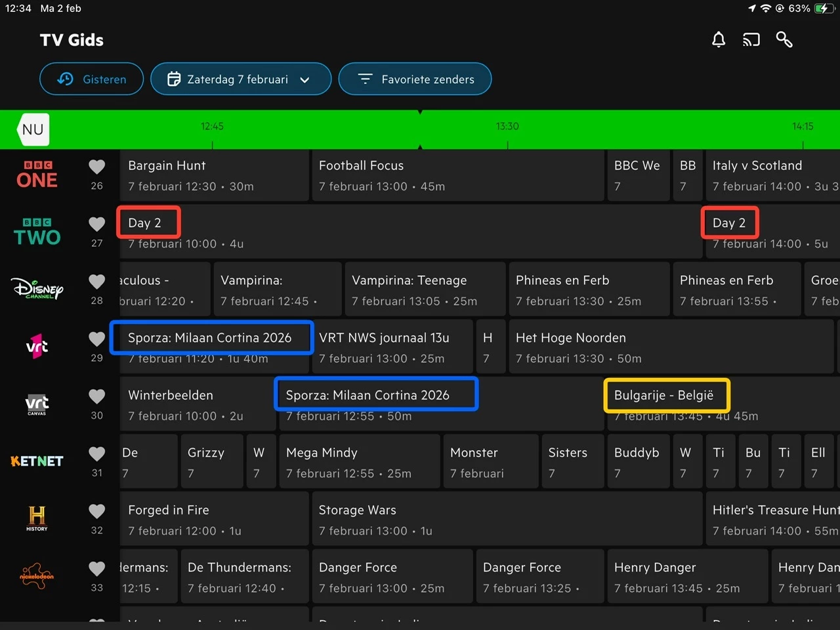Image resolution: width=840 pixels, height=630 pixels.
Task: Select the BBC One channel logo
Action: point(37,175)
